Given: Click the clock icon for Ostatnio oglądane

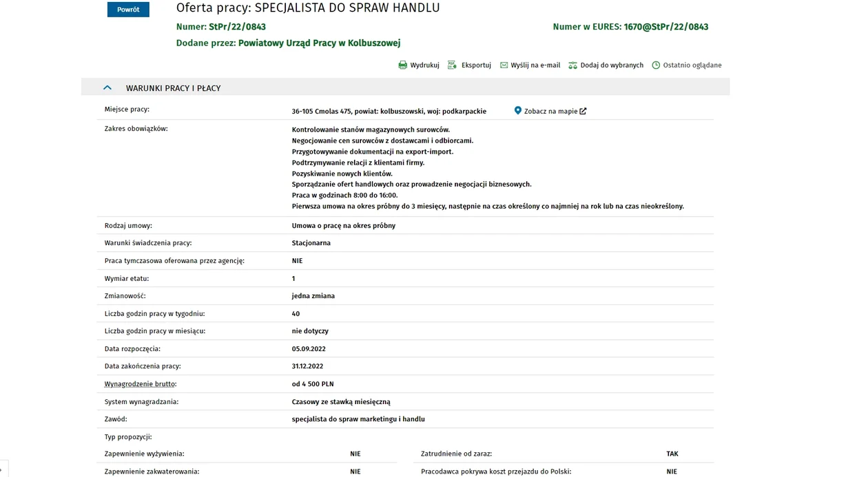Looking at the screenshot, I should click(656, 65).
